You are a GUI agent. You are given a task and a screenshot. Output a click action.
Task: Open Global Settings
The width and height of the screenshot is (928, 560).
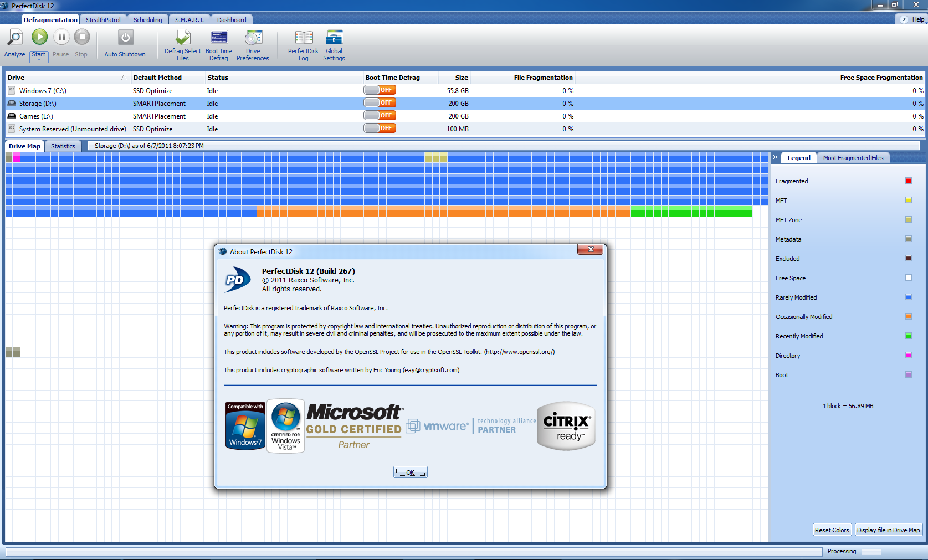point(334,38)
